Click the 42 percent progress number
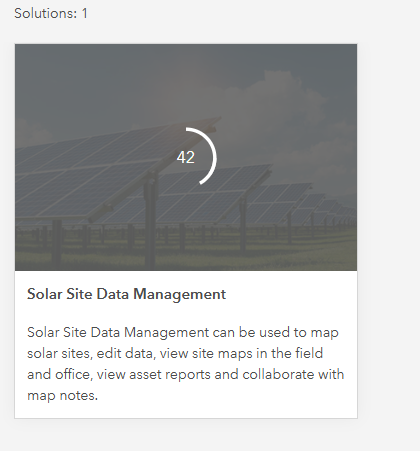Image resolution: width=420 pixels, height=451 pixels. coord(186,157)
